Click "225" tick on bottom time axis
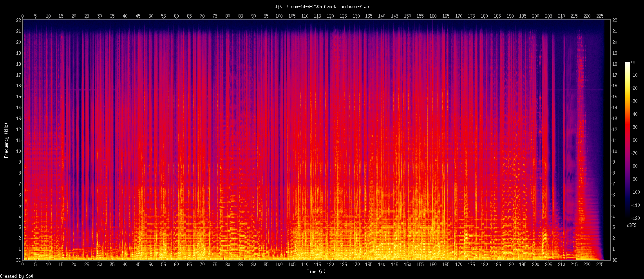This screenshot has width=644, height=279. click(x=599, y=264)
